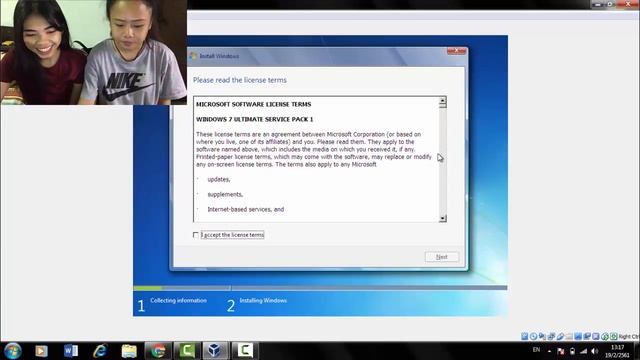Click the network indicator in VirtualBox status bar
The width and height of the screenshot is (640, 360).
click(x=551, y=336)
